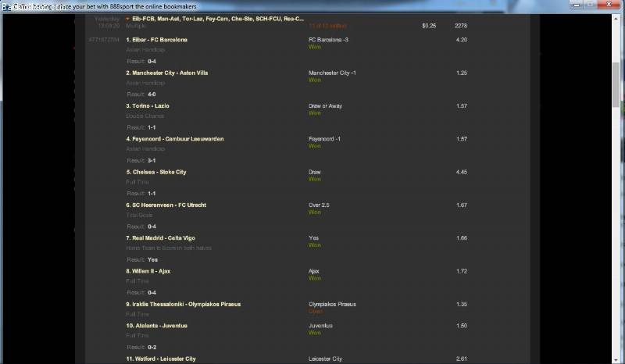Minimize the 888sport window
The height and width of the screenshot is (364, 625).
577,5
